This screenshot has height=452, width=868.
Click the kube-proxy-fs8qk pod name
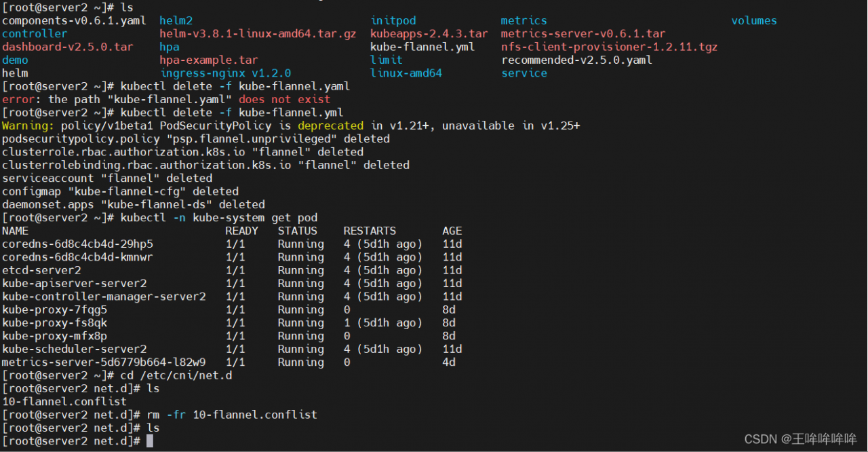[54, 322]
